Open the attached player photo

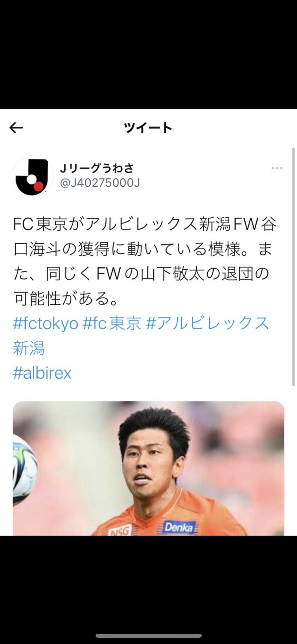(x=148, y=468)
